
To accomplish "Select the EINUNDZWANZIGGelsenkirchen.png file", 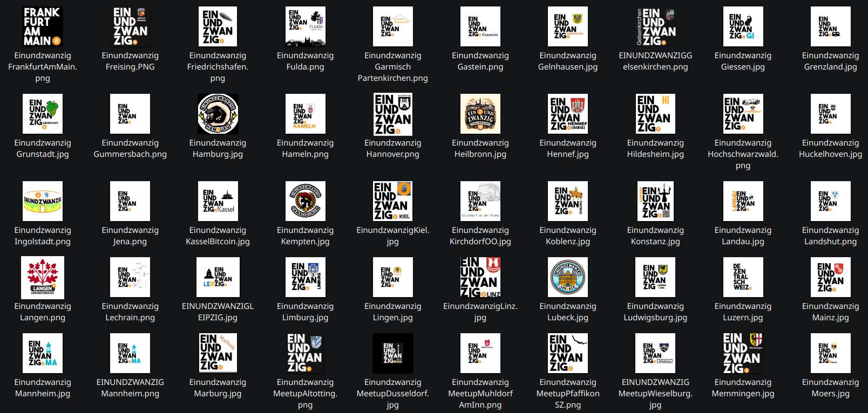I will (x=655, y=26).
